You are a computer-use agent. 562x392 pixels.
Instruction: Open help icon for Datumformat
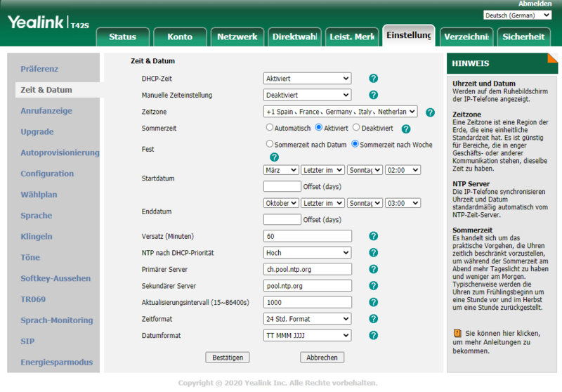point(373,335)
